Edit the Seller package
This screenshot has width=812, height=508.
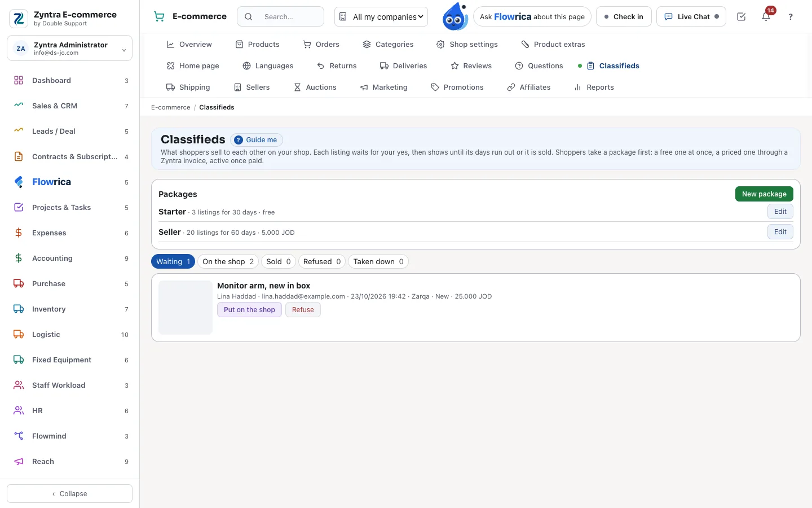click(780, 232)
